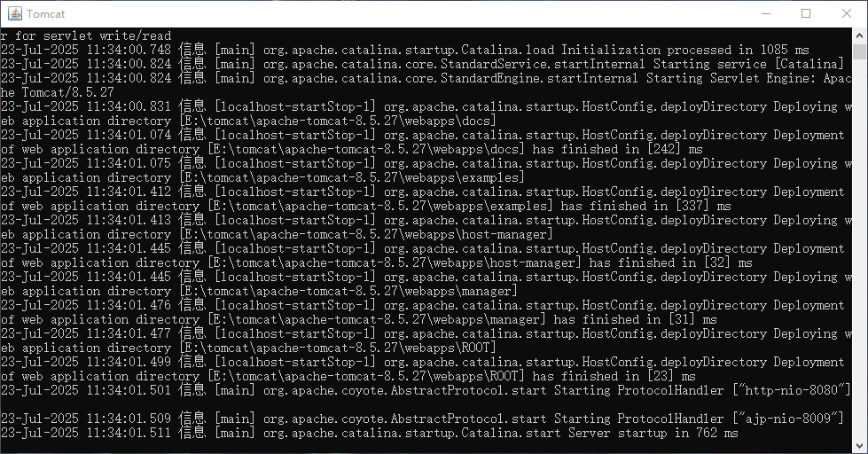This screenshot has height=454, width=868.
Task: Minimize the Tomcat console window
Action: tap(766, 13)
